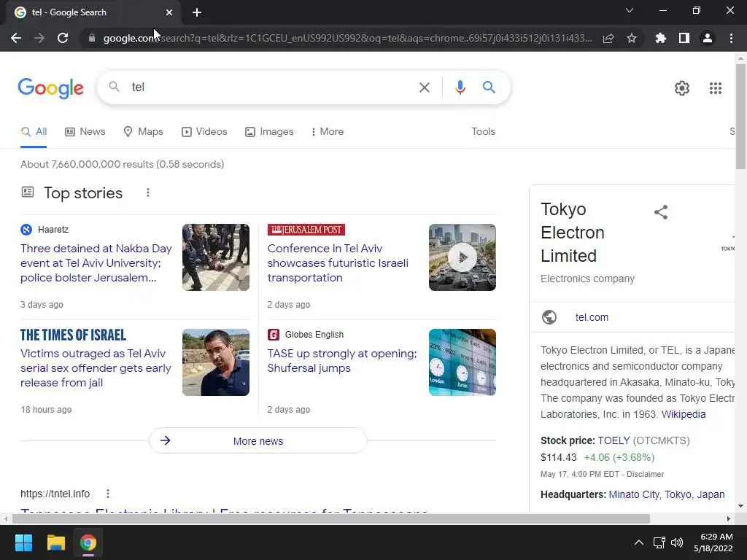Image resolution: width=747 pixels, height=560 pixels.
Task: Reload the current page
Action: point(63,38)
